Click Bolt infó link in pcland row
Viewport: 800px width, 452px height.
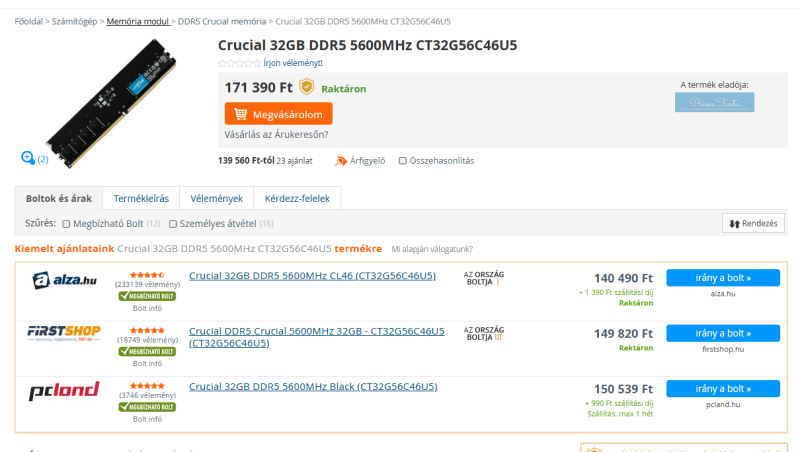click(147, 419)
